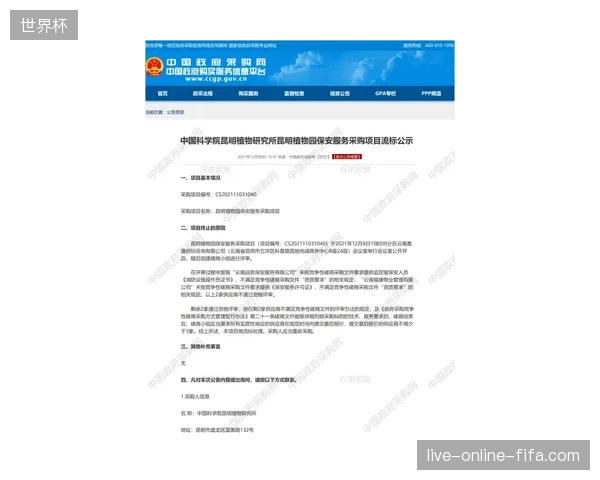
Task: Open the GPA专栏 navigation item
Action: pos(385,93)
